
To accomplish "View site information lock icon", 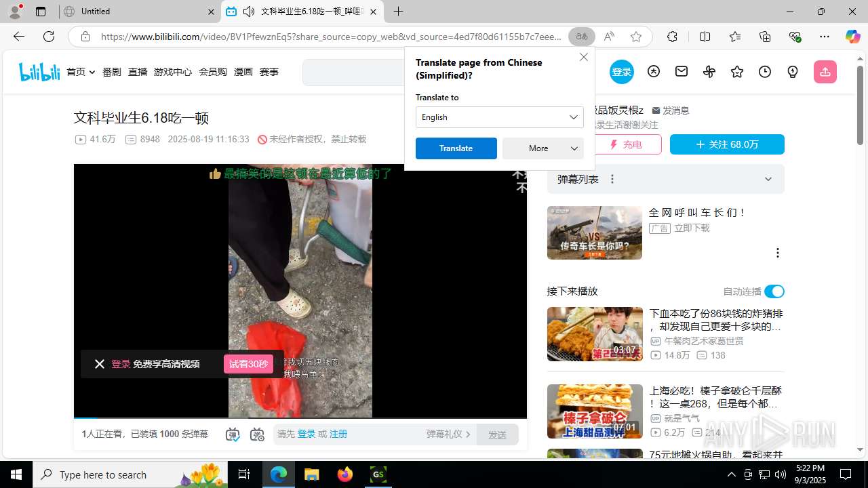I will (85, 37).
